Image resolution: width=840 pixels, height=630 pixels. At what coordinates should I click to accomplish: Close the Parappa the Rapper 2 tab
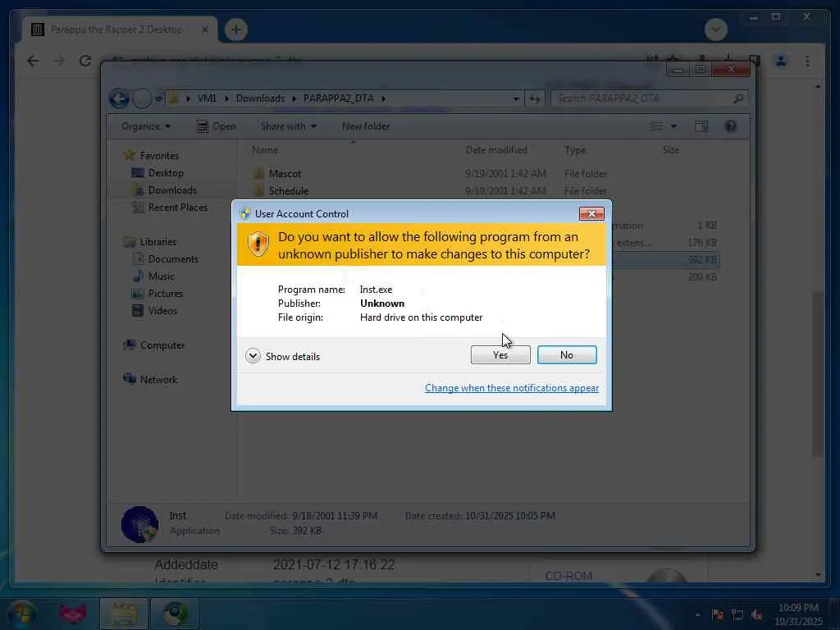point(204,30)
